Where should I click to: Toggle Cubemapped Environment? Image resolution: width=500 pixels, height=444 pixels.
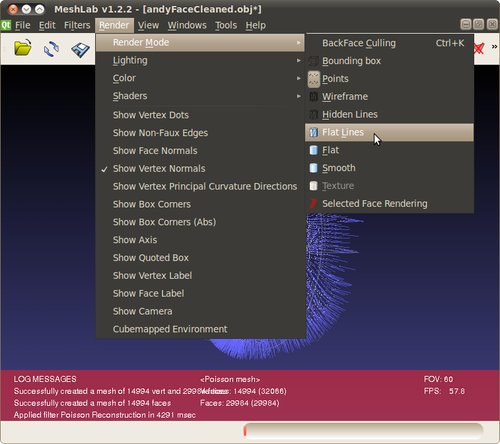pyautogui.click(x=200, y=329)
